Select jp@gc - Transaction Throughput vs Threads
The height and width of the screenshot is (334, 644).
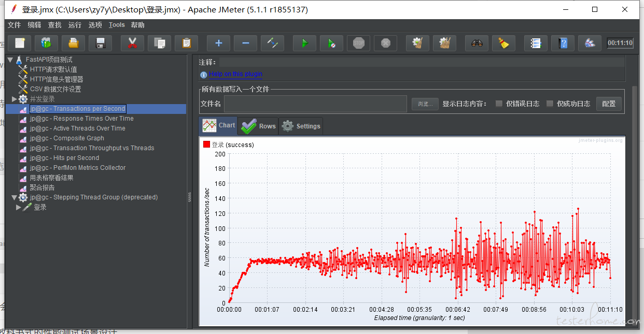click(x=92, y=148)
